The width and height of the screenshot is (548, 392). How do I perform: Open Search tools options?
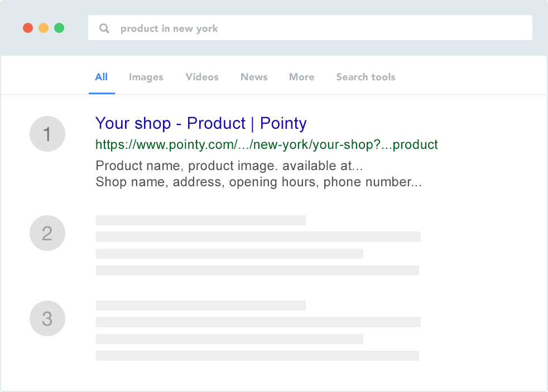[x=366, y=77]
